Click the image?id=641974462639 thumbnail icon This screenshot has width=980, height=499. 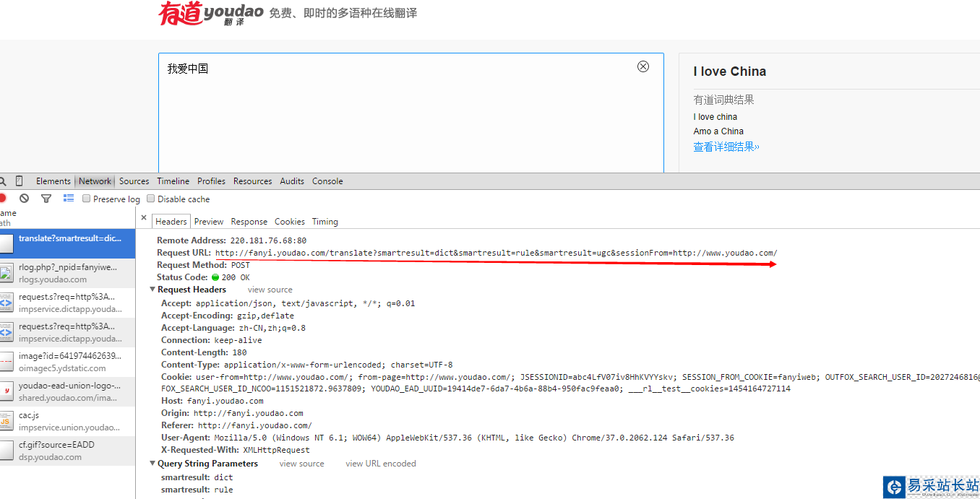point(7,362)
